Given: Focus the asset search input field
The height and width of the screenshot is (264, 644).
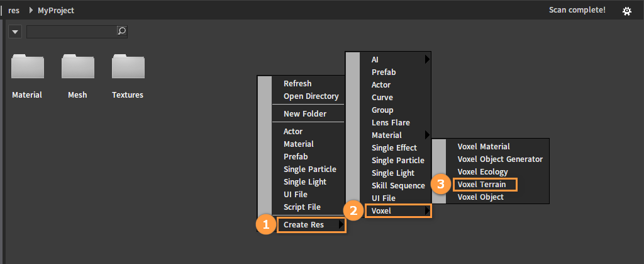Looking at the screenshot, I should [x=72, y=32].
